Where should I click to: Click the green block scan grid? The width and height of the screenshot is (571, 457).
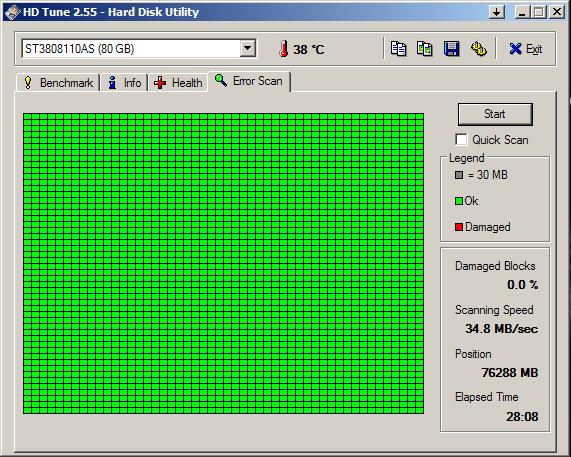(223, 263)
